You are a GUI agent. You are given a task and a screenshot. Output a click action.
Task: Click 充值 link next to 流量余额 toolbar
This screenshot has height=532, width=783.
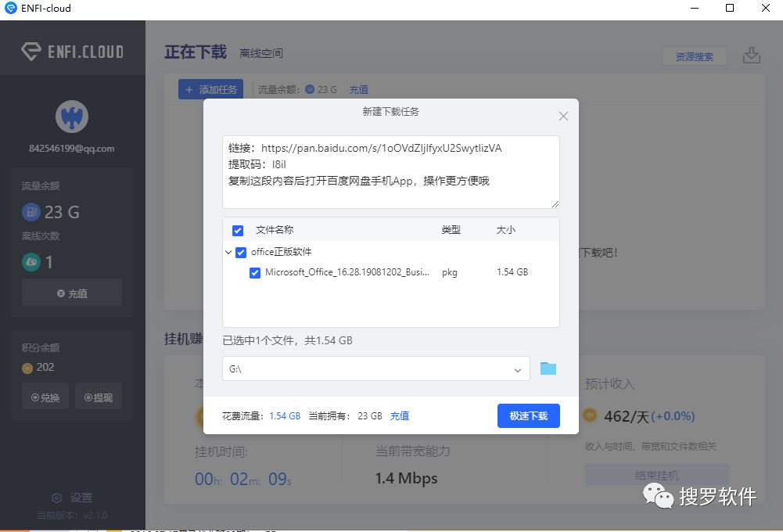pos(358,89)
